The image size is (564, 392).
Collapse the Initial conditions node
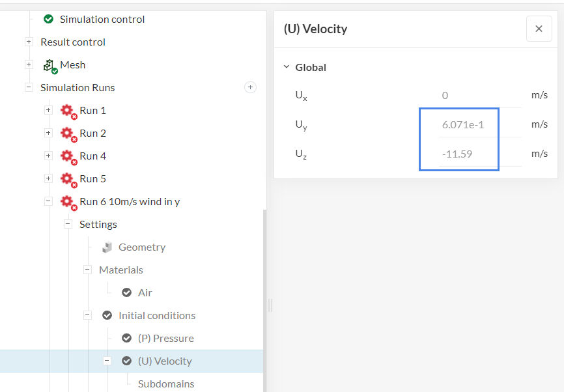(x=87, y=316)
